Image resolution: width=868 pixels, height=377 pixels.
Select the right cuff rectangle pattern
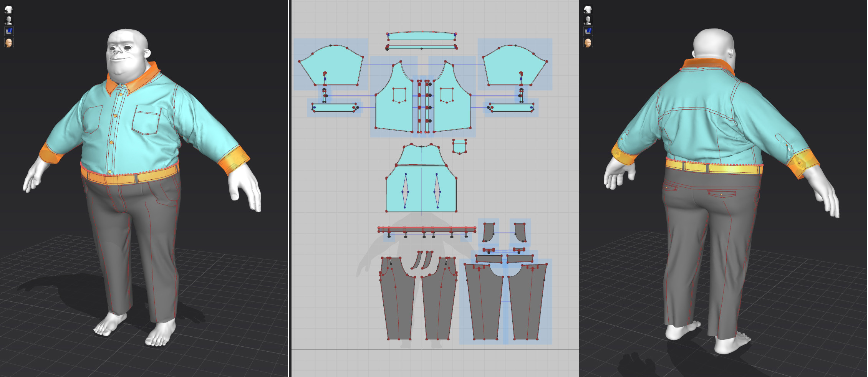[511, 107]
